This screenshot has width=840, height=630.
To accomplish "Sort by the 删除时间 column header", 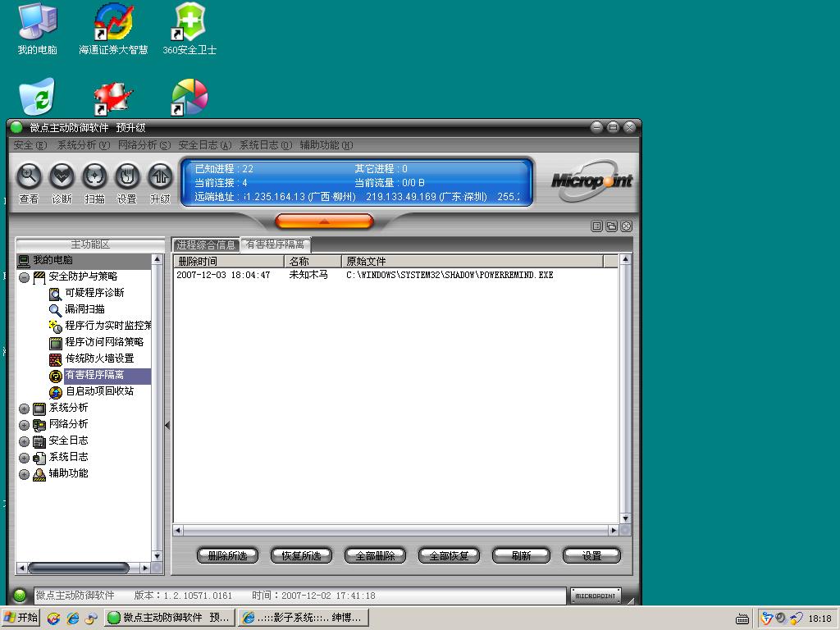I will [229, 262].
